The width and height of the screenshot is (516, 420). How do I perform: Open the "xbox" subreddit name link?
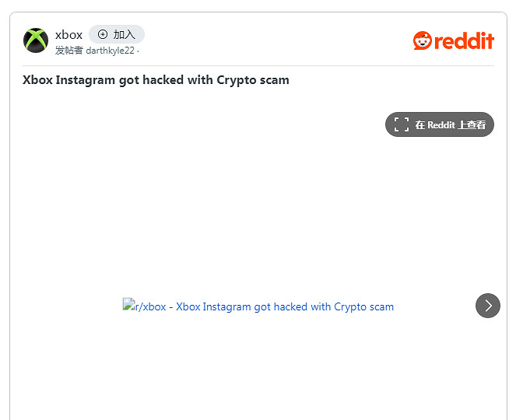(68, 34)
